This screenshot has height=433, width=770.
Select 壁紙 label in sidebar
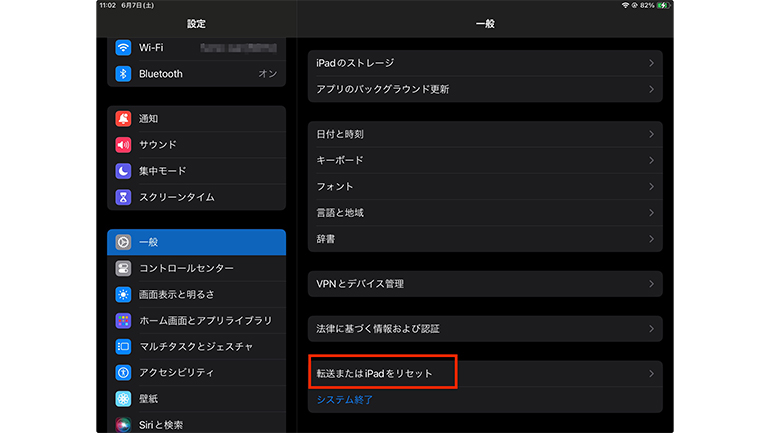pos(148,399)
